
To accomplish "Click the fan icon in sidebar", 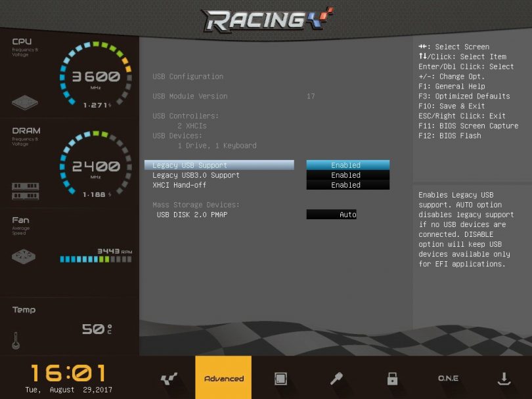I will (x=24, y=257).
